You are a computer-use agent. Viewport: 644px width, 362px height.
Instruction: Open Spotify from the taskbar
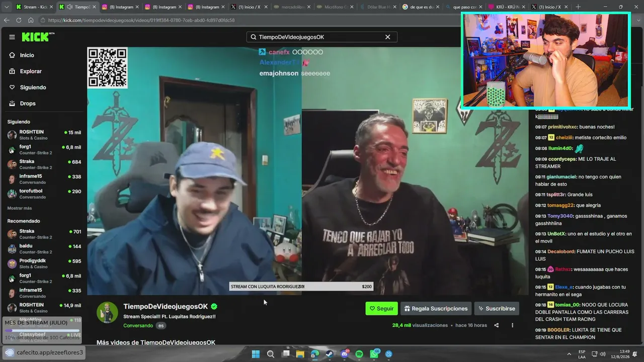click(359, 354)
